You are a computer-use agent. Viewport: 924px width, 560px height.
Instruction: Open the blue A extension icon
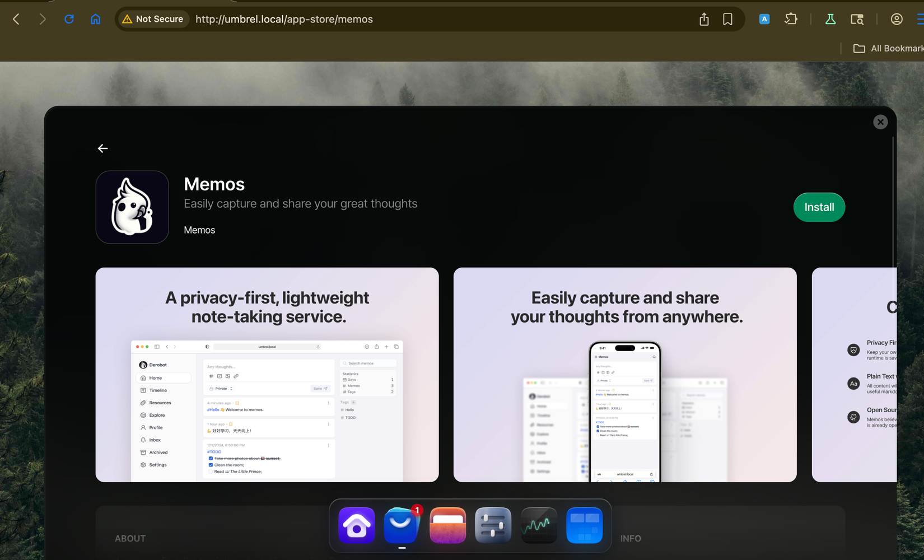pyautogui.click(x=764, y=19)
